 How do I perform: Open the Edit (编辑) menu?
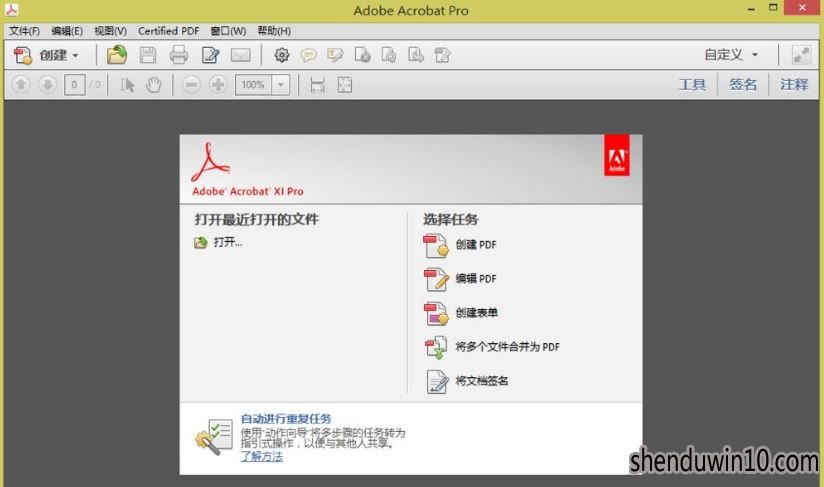pyautogui.click(x=67, y=31)
